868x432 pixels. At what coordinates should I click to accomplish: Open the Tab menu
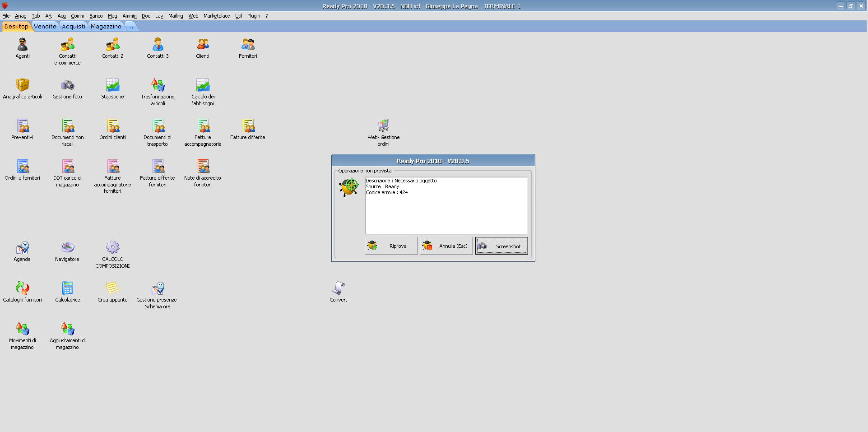[x=36, y=16]
